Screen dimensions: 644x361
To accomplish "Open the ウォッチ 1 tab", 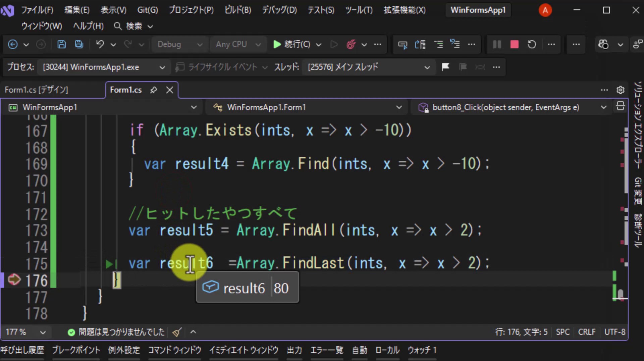I will pyautogui.click(x=422, y=350).
